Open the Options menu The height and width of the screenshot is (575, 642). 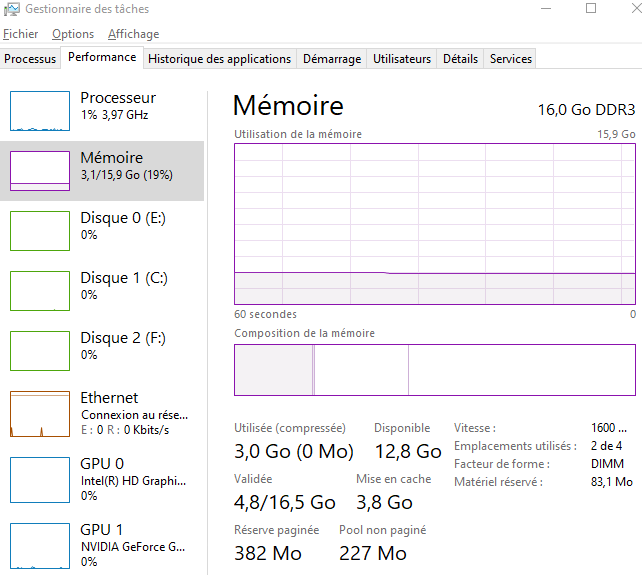[x=73, y=34]
